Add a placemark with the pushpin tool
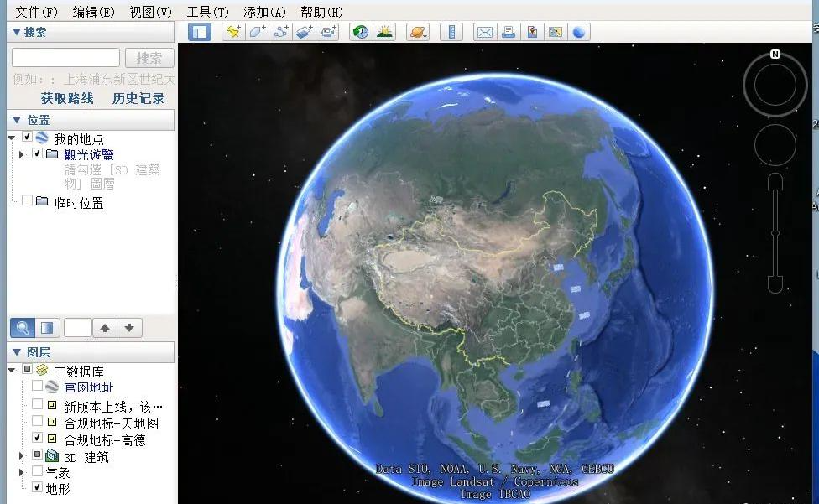This screenshot has width=819, height=504. pyautogui.click(x=233, y=32)
